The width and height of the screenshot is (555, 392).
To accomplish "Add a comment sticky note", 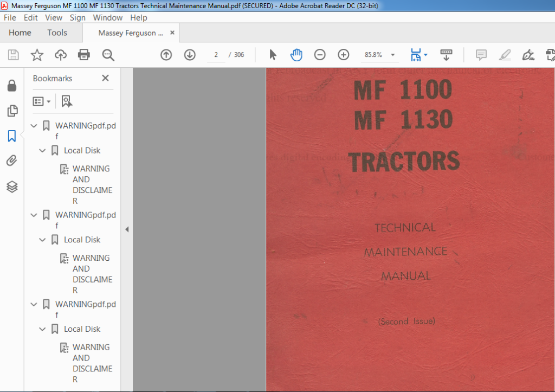I will pos(481,55).
